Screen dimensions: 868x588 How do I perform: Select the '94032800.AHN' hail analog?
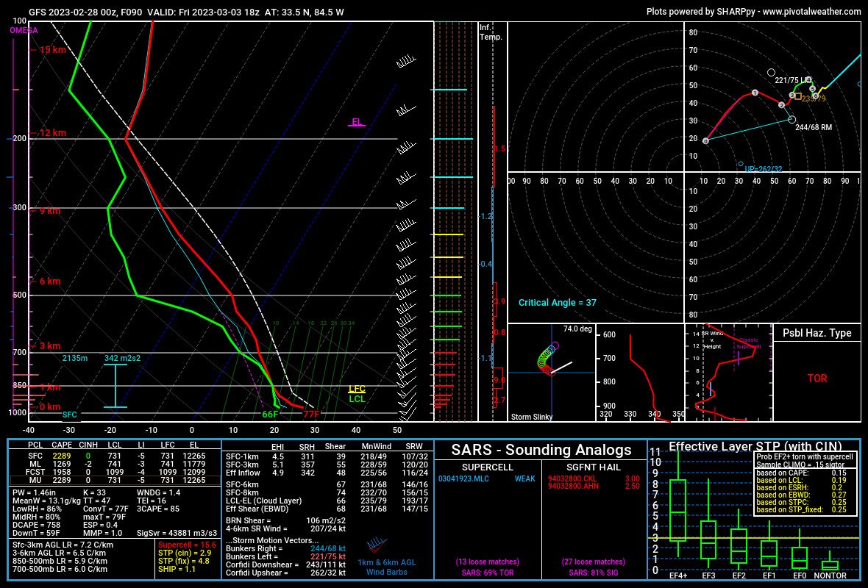(x=572, y=486)
